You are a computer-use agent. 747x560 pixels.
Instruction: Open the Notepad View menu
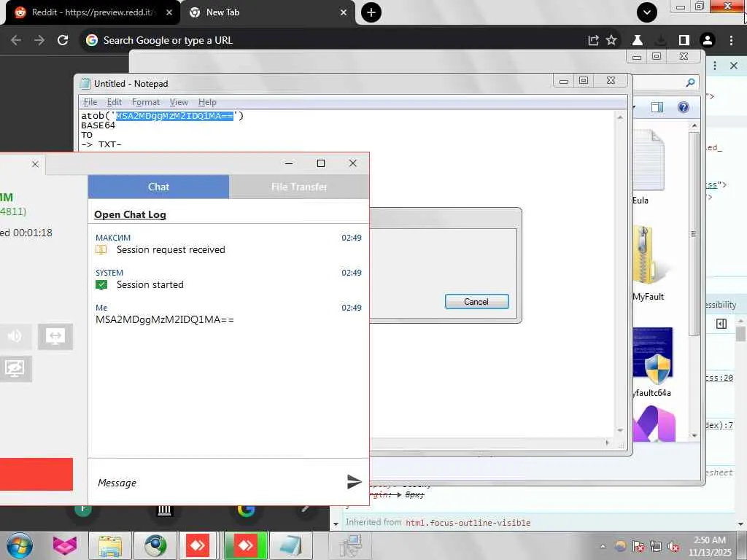point(179,102)
